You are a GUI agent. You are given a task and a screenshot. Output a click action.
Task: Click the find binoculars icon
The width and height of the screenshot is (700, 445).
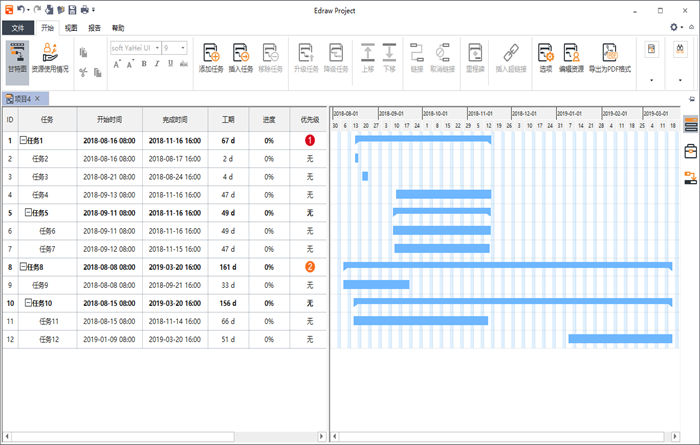coord(680,49)
